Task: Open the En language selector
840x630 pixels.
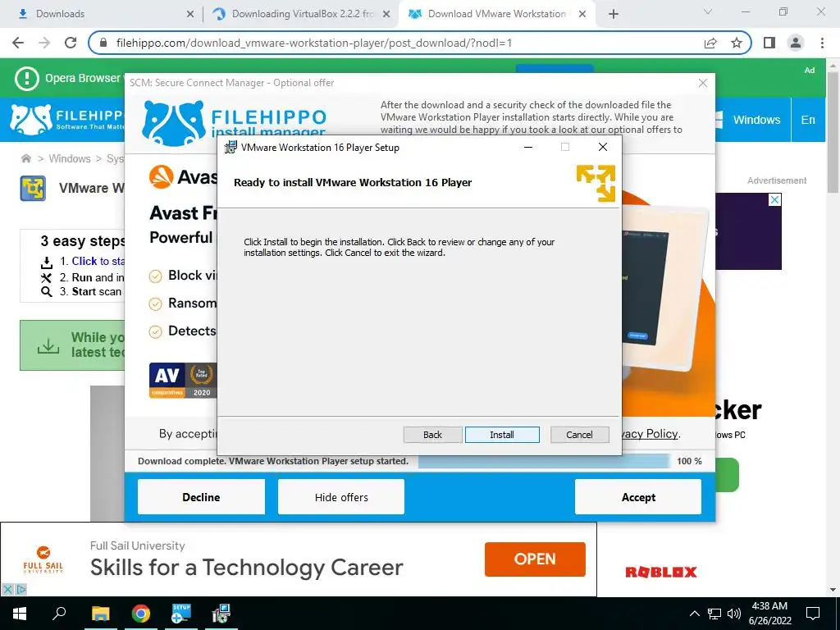Action: point(808,120)
